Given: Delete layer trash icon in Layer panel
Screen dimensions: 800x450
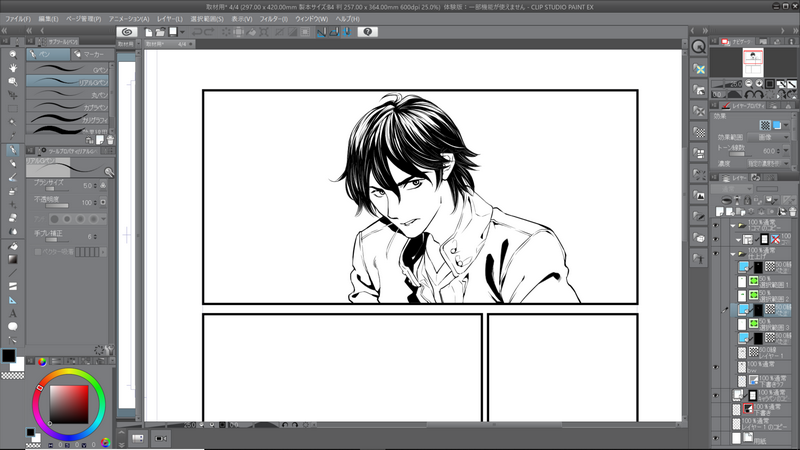Looking at the screenshot, I should (x=792, y=211).
